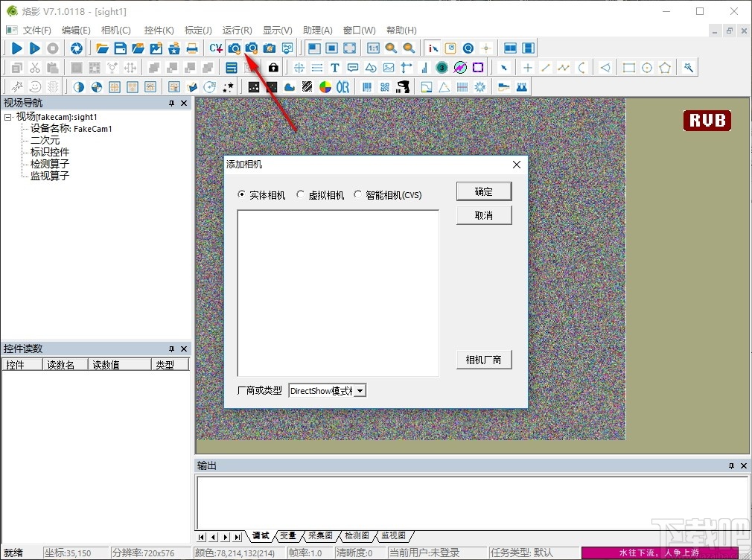Click the QR code reader icon
Image resolution: width=752 pixels, height=560 pixels.
pos(385,87)
